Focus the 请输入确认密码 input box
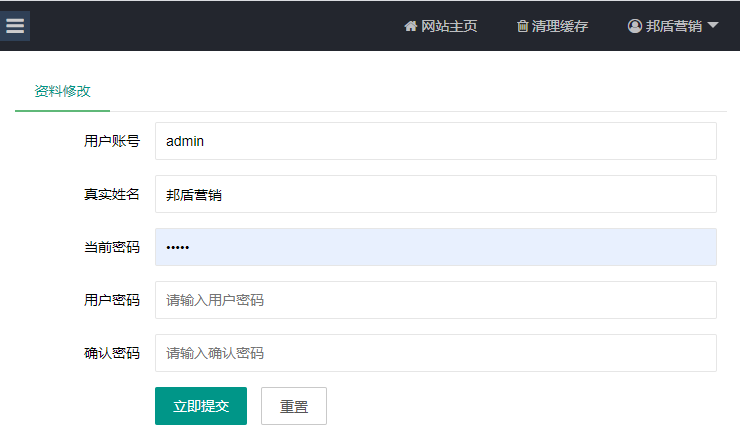Viewport: 740px width, 441px height. point(436,353)
